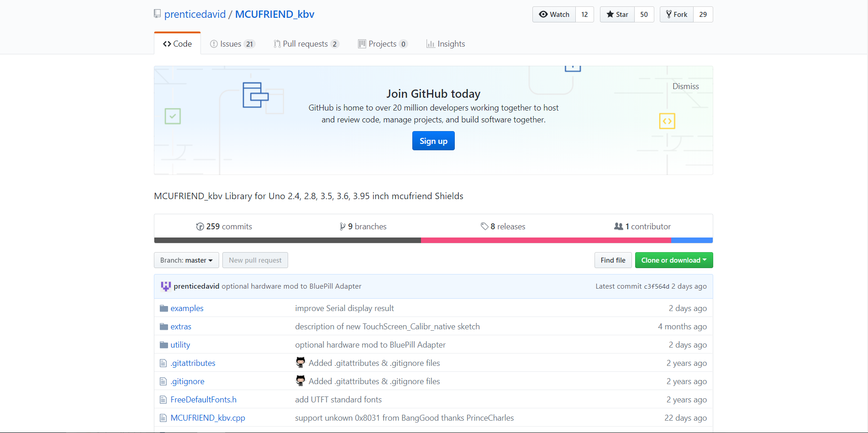The image size is (868, 433).
Task: Click the pink language bar segment
Action: tap(546, 240)
